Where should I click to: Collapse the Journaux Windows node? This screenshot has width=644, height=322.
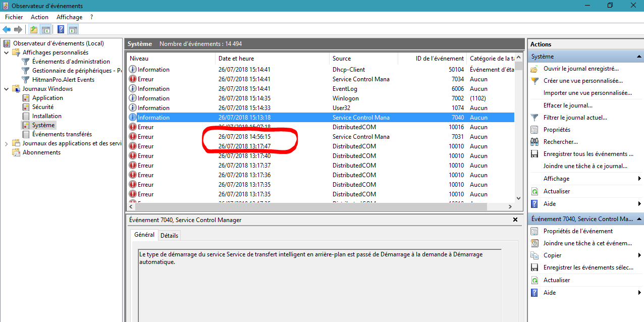(6, 89)
